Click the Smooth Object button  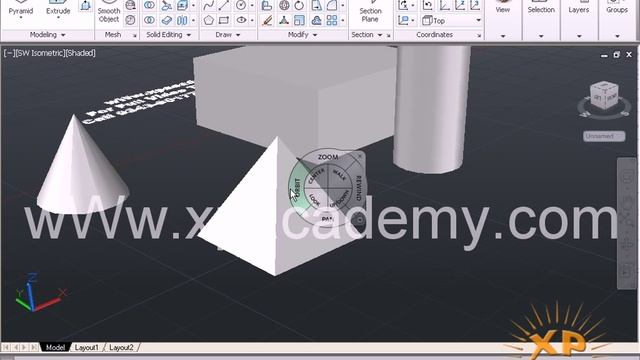click(109, 12)
